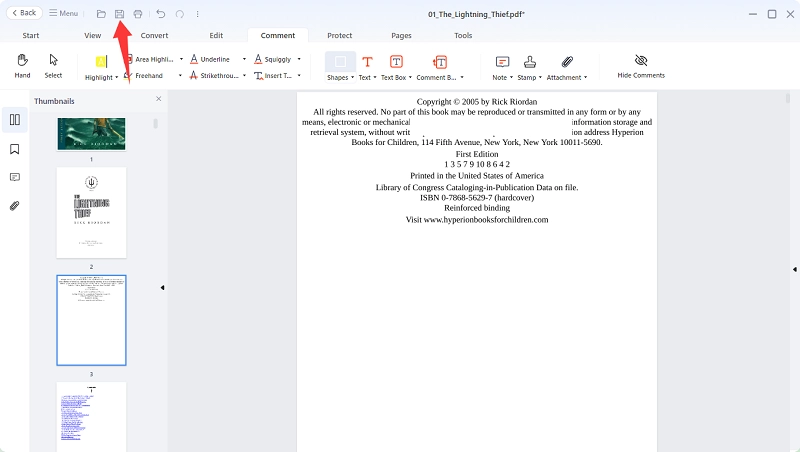Expand the Strikethrough dropdown arrow

pos(244,76)
